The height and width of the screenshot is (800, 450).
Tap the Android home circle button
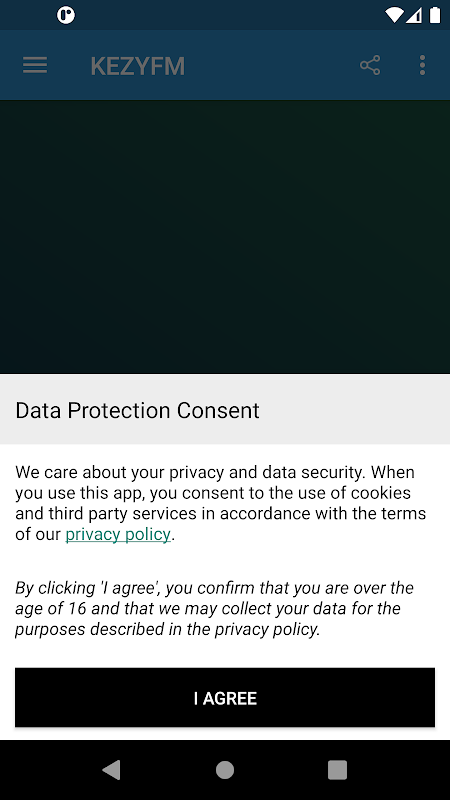click(x=224, y=769)
